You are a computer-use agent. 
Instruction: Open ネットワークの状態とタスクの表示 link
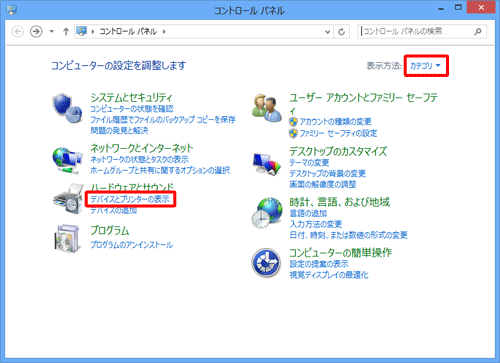point(140,159)
